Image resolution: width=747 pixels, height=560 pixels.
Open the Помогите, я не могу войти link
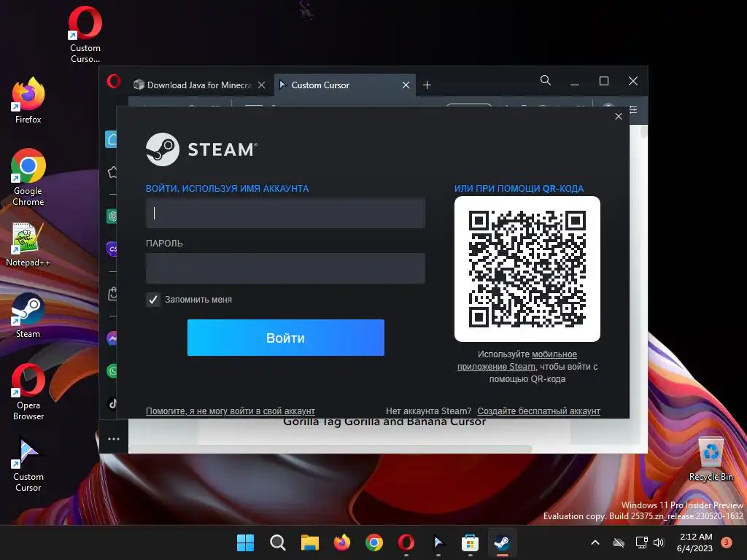pyautogui.click(x=230, y=411)
